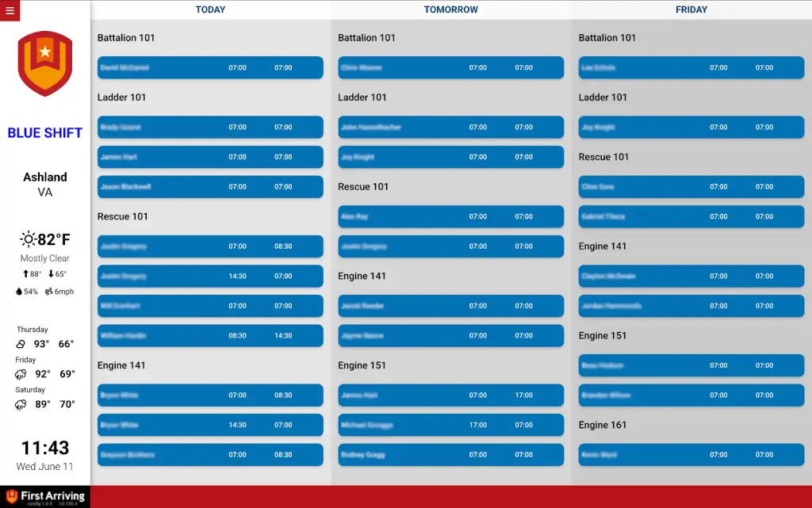Viewport: 812px width, 508px height.
Task: Open tomorrow's Engine 151 17:00 to 07:00 entry
Action: 450,425
